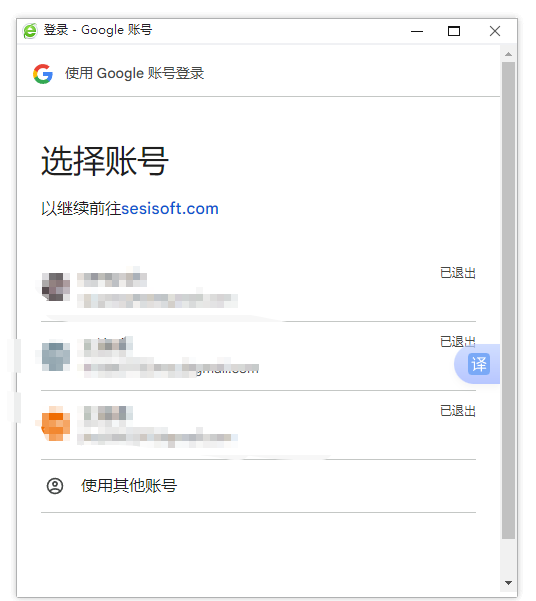Viewport: 536px width, 601px height.
Task: Maximize the Google sign-in window
Action: (x=454, y=31)
